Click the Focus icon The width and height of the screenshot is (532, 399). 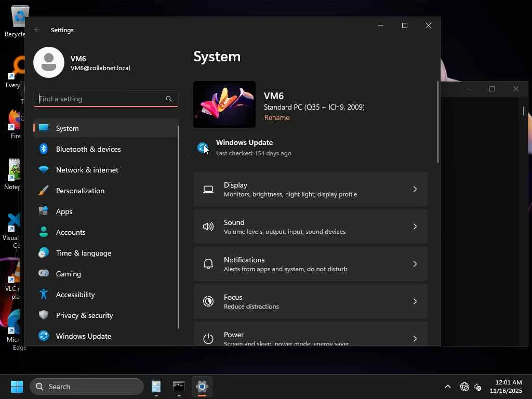(x=208, y=301)
